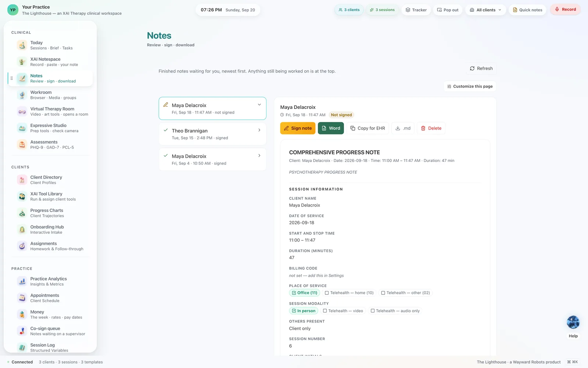Open the Co-sign queue icon
This screenshot has height=368, width=588.
(22, 331)
